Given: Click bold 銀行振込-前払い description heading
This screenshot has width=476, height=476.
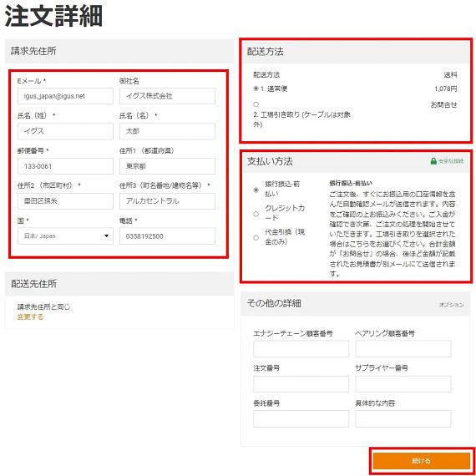Looking at the screenshot, I should pos(351,183).
